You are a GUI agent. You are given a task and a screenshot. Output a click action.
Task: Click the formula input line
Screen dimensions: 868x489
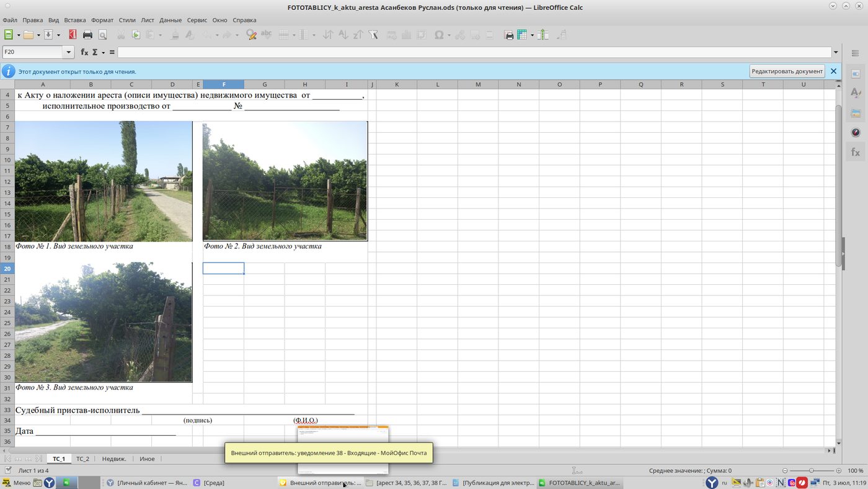[474, 52]
